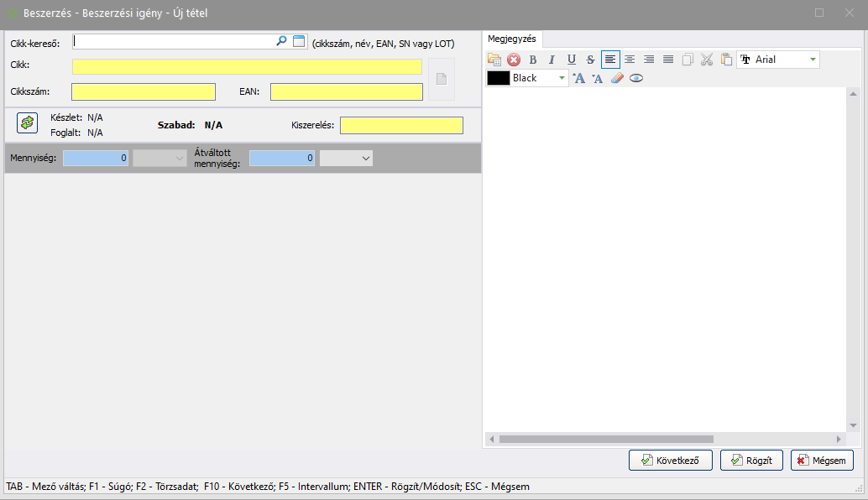The height and width of the screenshot is (500, 868).
Task: Click into the Mennyiség quantity field
Action: 96,158
